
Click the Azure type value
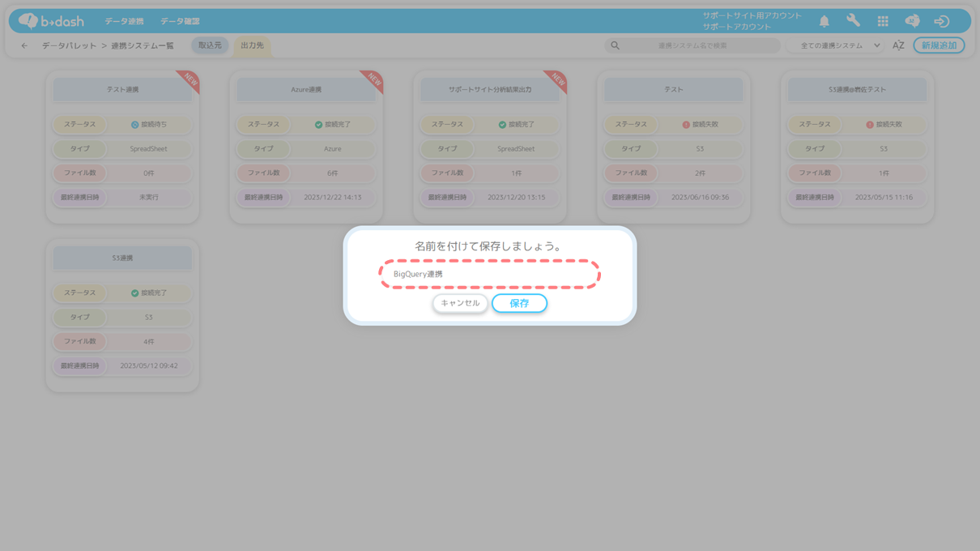coord(333,149)
